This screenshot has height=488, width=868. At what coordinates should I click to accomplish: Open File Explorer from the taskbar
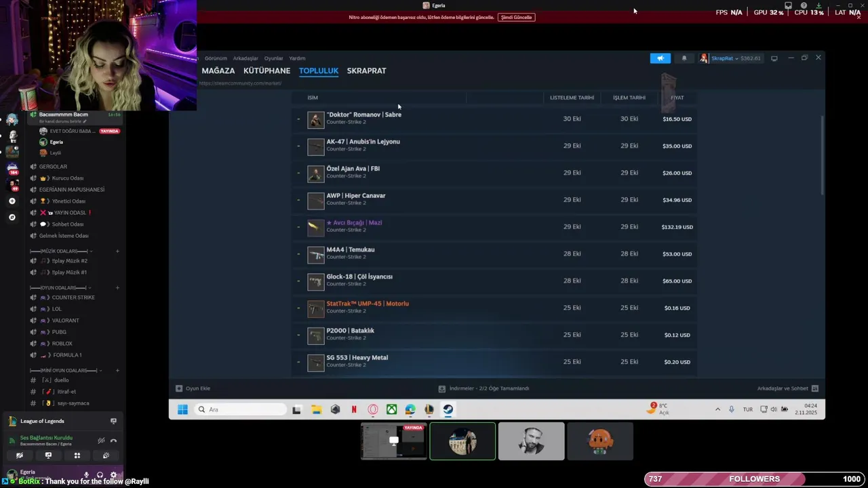(x=316, y=409)
